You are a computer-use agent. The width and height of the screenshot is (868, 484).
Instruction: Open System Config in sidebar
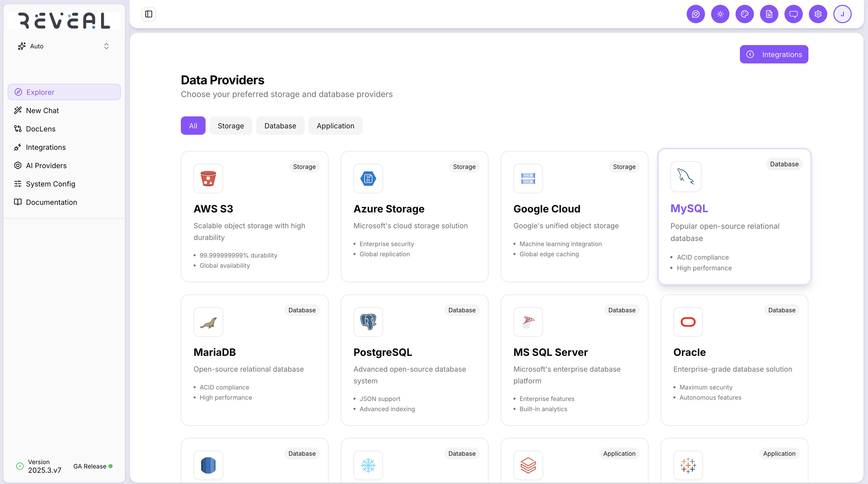coord(64,184)
